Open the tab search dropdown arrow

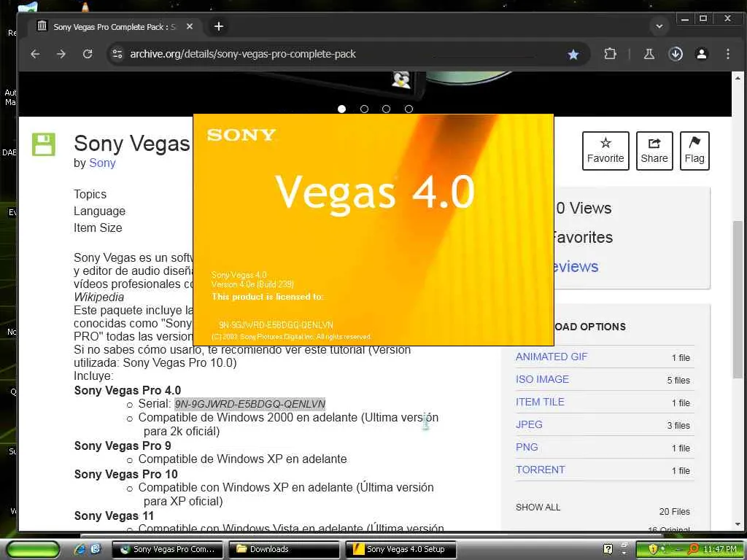coord(659,27)
